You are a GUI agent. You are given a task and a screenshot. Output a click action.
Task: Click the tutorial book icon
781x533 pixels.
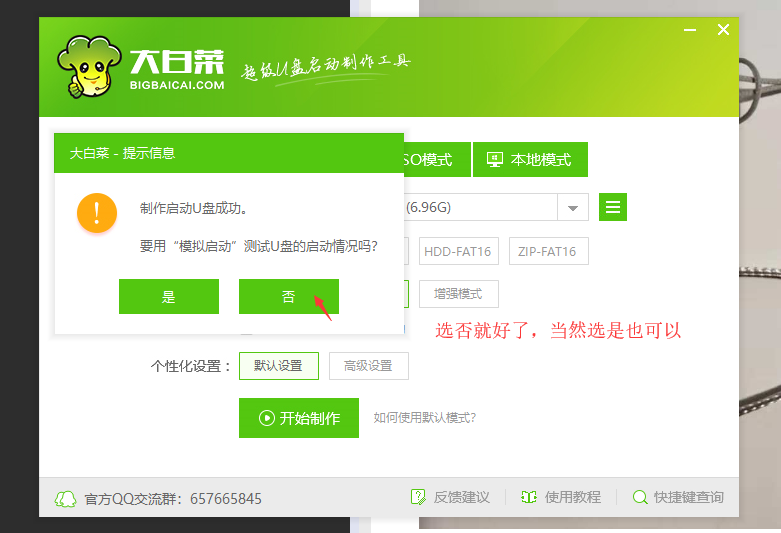point(528,497)
